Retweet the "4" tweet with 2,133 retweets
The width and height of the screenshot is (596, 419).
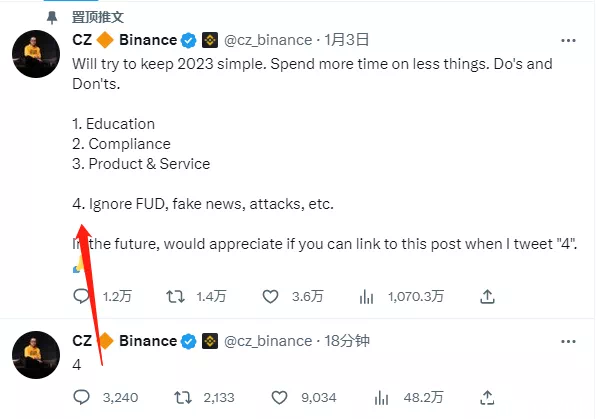click(x=183, y=398)
